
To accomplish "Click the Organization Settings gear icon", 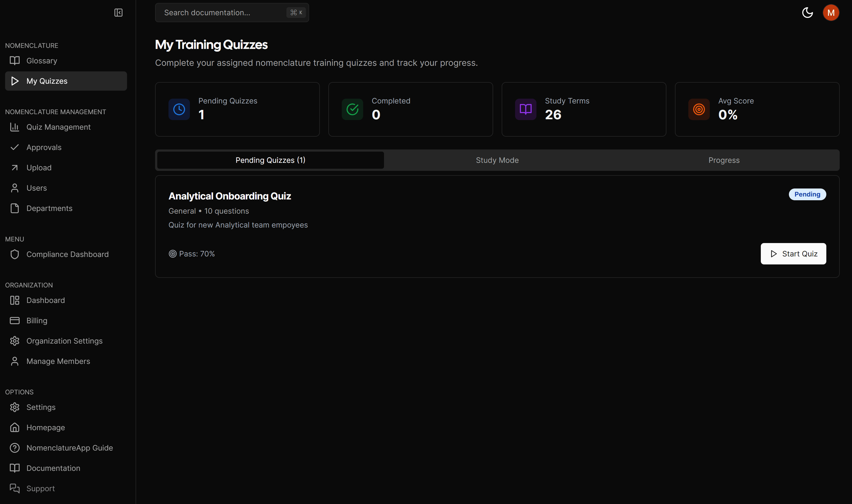I will (15, 341).
